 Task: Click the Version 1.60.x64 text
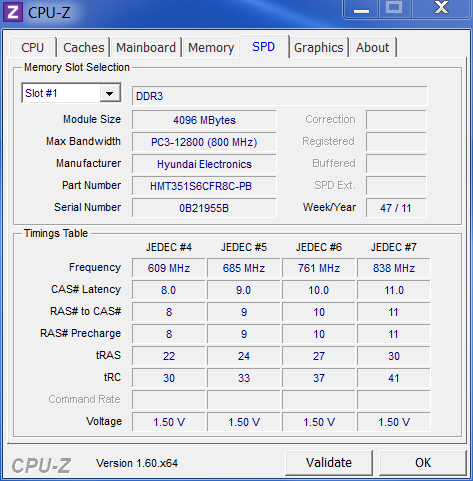click(x=137, y=463)
